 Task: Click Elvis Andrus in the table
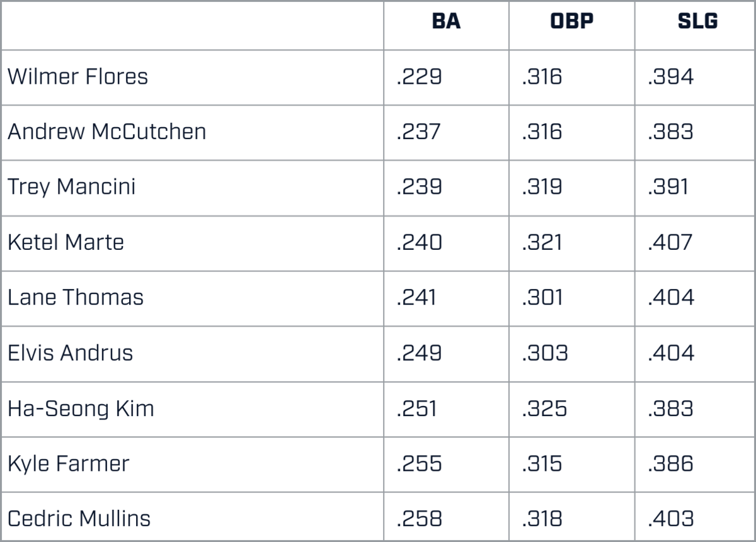coord(71,353)
